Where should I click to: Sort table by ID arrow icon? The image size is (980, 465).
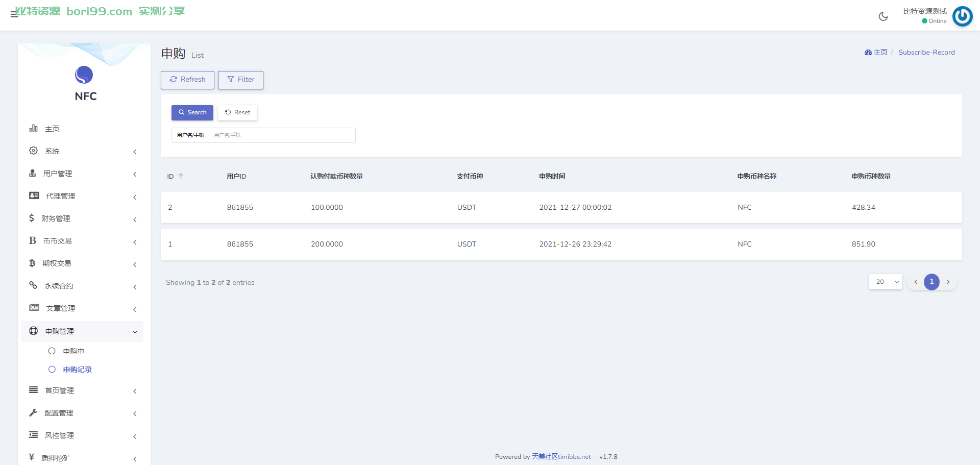[181, 176]
